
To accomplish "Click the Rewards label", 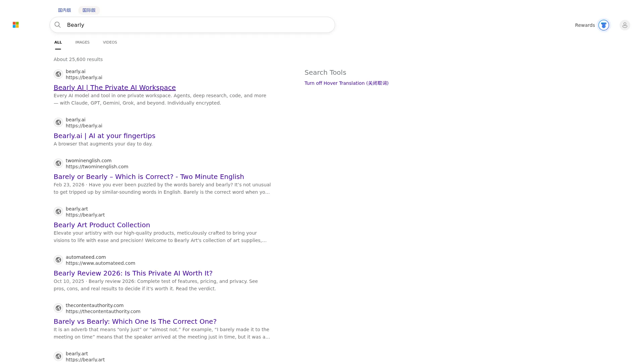I will (x=585, y=25).
